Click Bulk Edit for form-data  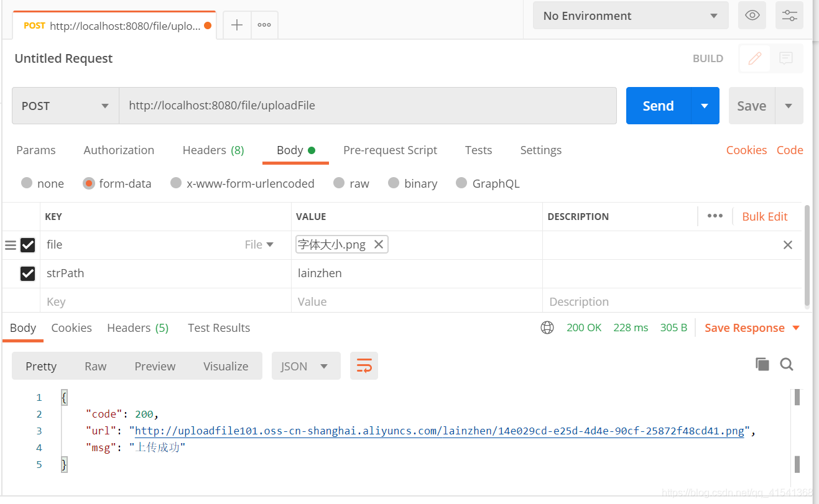point(764,216)
